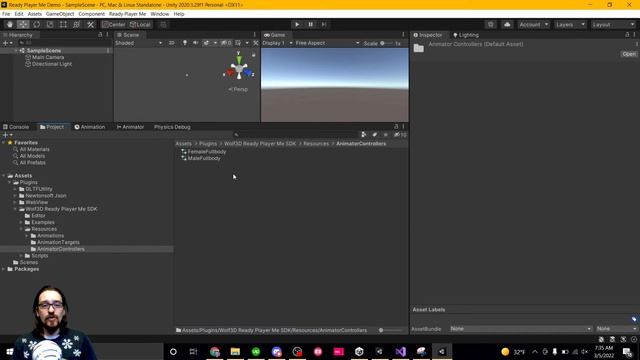Pause the game playback
Viewport: 640px width, 360px height.
pos(310,24)
